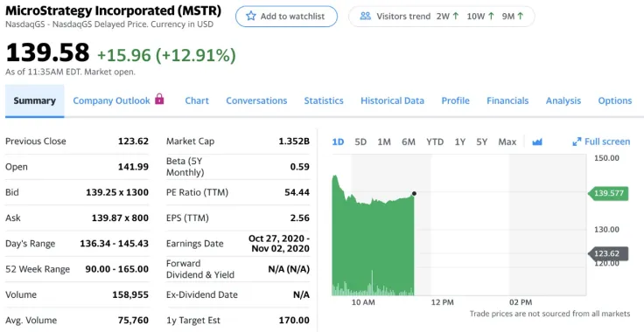Add MSTR to watchlist
The image size is (644, 332).
pos(286,17)
